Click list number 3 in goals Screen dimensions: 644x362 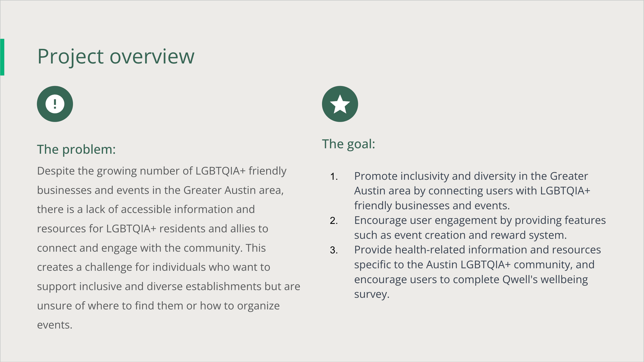point(334,250)
